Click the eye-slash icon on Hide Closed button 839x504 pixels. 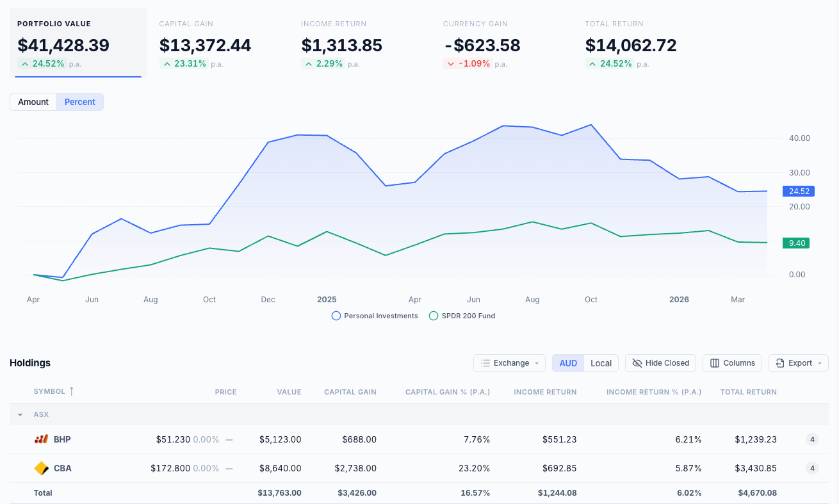(x=637, y=363)
